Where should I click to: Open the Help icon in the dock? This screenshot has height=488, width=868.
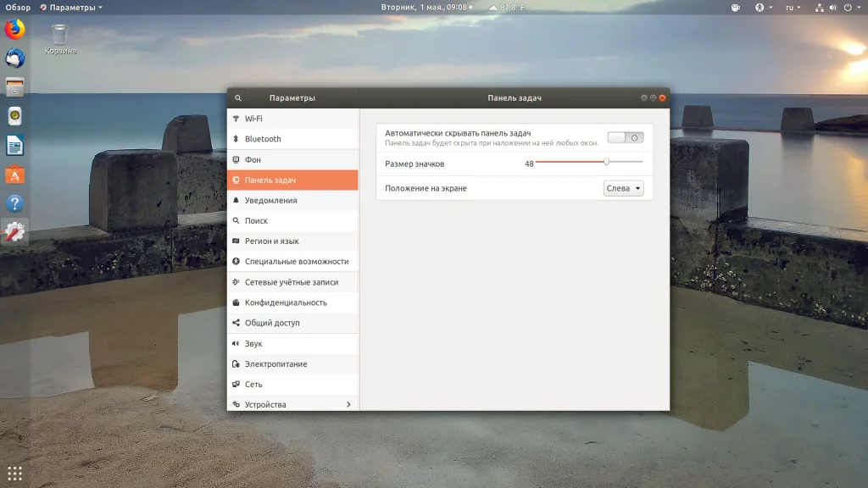[15, 203]
